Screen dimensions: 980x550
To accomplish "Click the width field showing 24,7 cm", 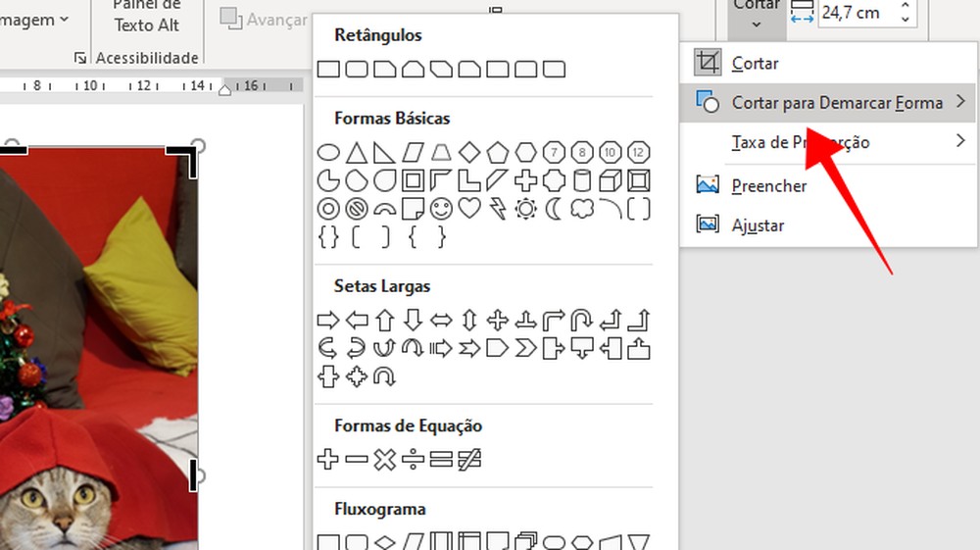I will (x=856, y=13).
